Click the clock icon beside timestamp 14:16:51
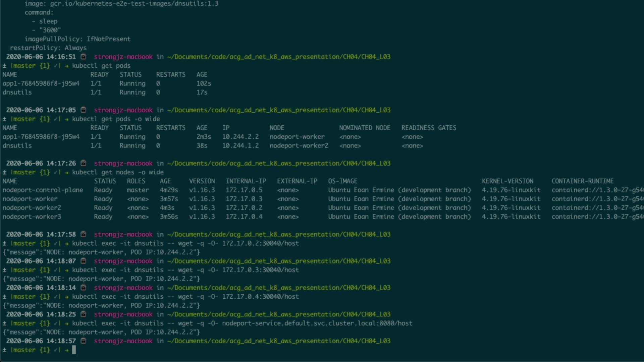 (x=84, y=57)
